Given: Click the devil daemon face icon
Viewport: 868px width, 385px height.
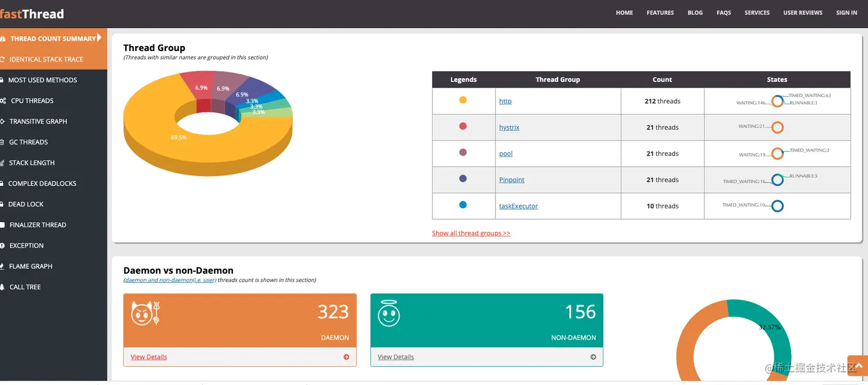Looking at the screenshot, I should [x=145, y=313].
